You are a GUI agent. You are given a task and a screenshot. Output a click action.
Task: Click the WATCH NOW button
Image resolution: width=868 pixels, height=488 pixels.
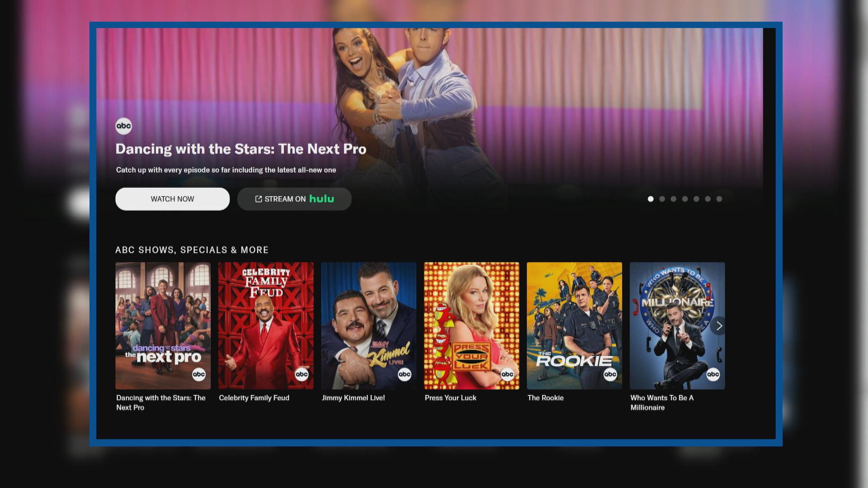pyautogui.click(x=172, y=199)
